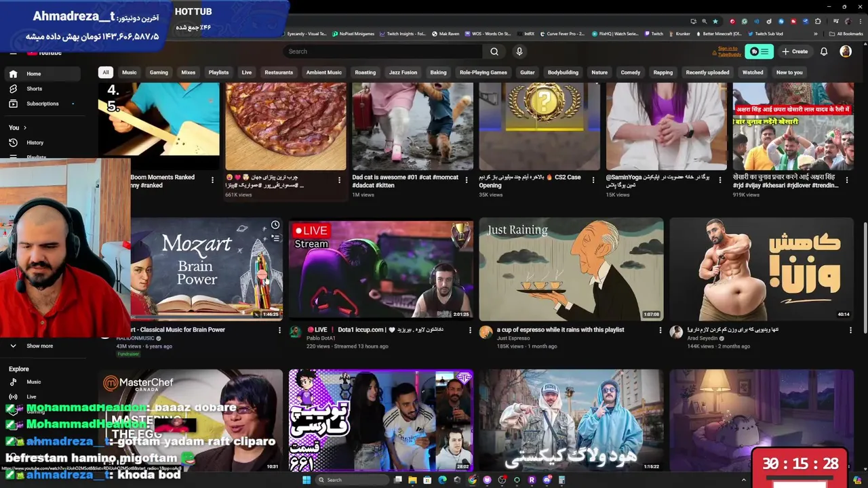This screenshot has width=868, height=488.
Task: Open Music under Explore
Action: pos(44,382)
